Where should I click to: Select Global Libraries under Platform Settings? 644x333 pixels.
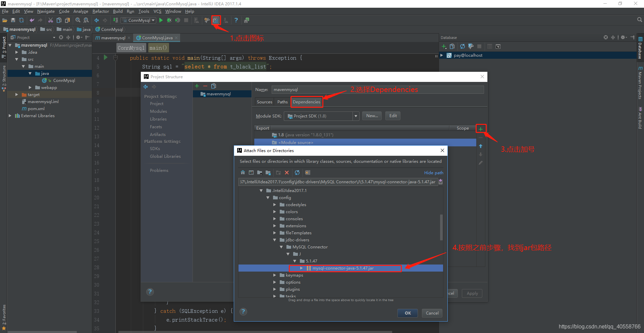pyautogui.click(x=165, y=156)
